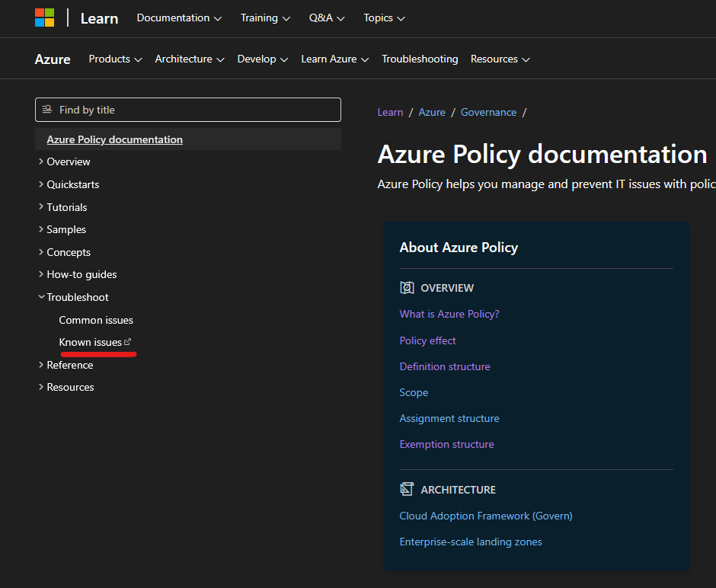The height and width of the screenshot is (588, 716).
Task: Go to Governance breadcrumb link
Action: (488, 112)
